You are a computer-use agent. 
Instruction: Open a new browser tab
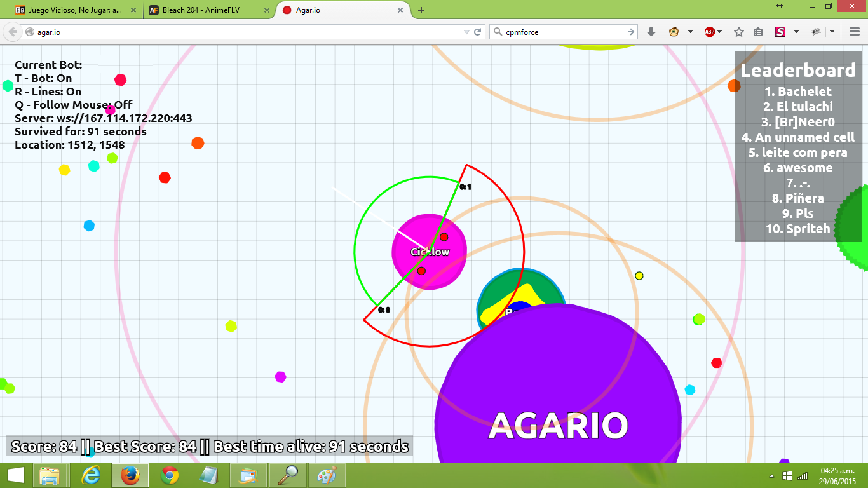coord(421,10)
